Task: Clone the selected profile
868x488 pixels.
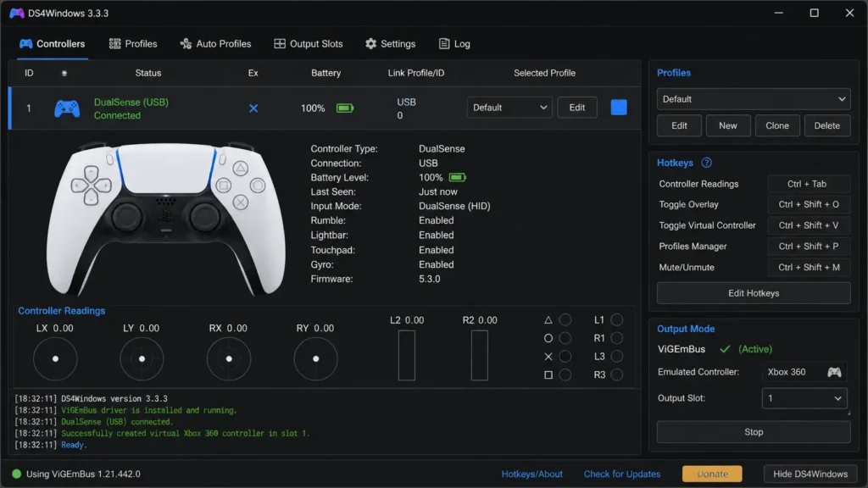Action: coord(777,125)
